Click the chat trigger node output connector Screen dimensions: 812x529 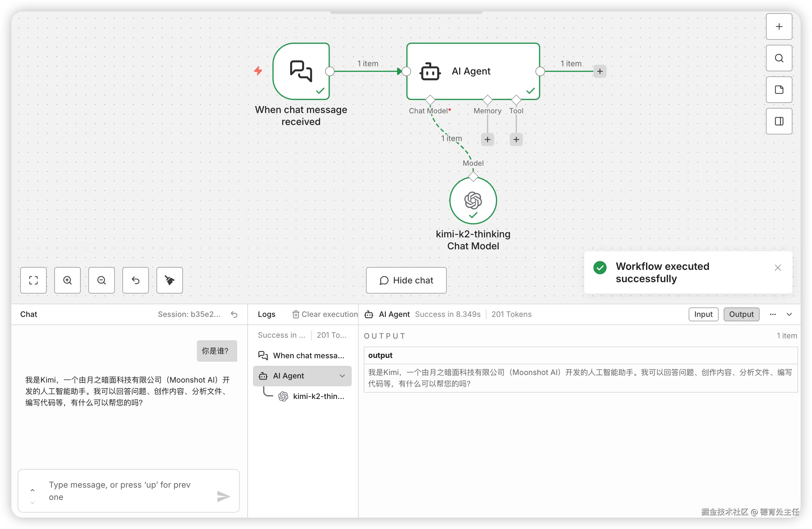(x=330, y=71)
